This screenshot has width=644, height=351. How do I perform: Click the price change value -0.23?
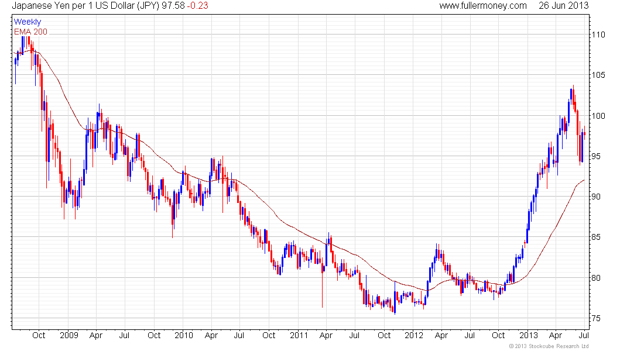197,6
